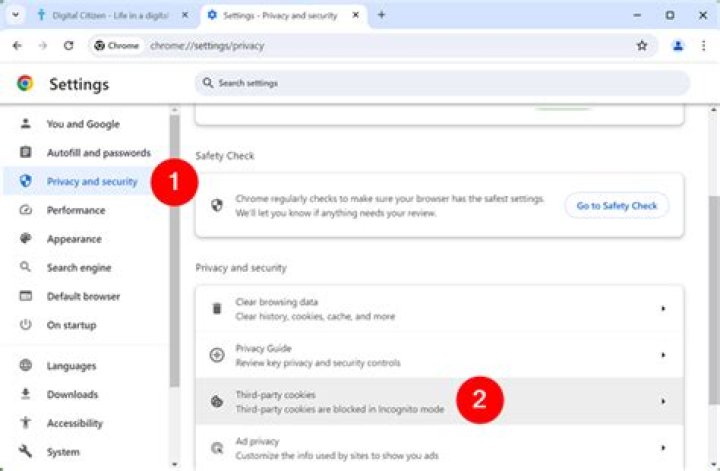Select Performance in the settings sidebar
720x471 pixels.
click(75, 210)
